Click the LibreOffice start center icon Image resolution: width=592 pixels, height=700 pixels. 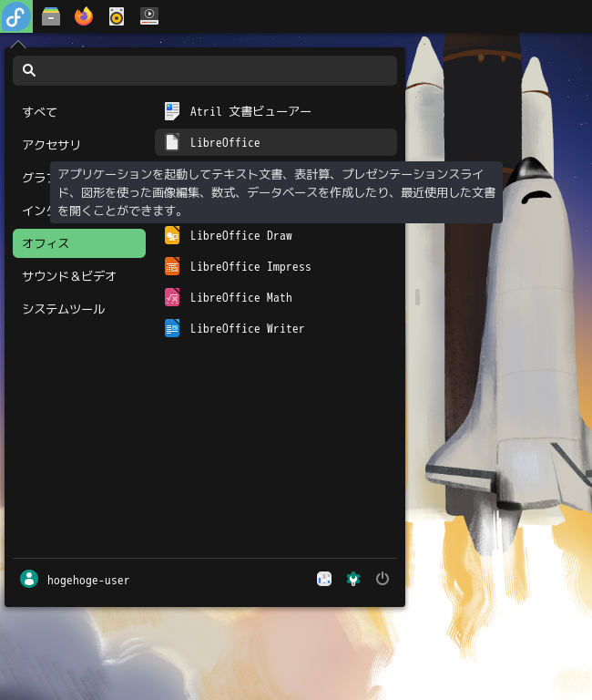172,142
